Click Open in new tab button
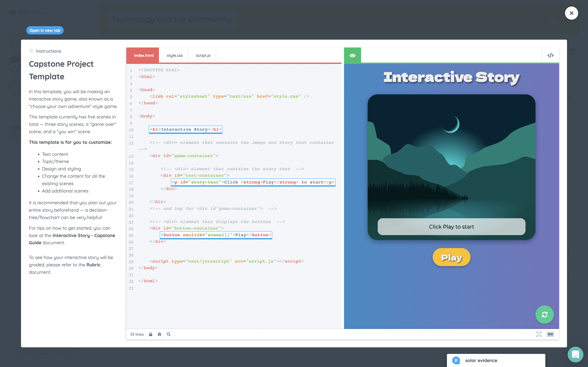This screenshot has width=588, height=367. [x=45, y=30]
